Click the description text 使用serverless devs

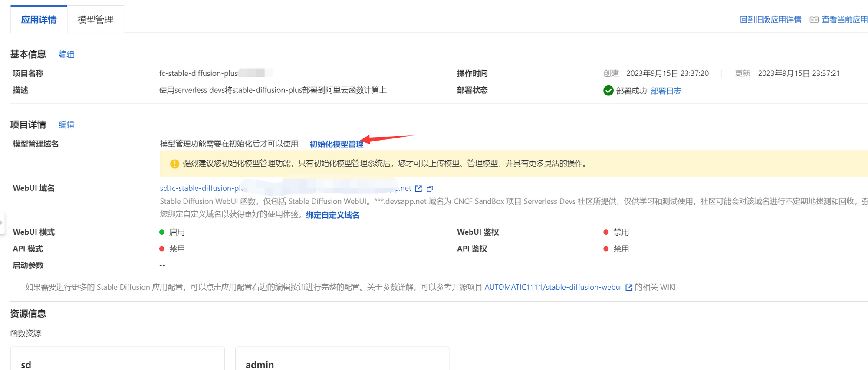coord(273,90)
